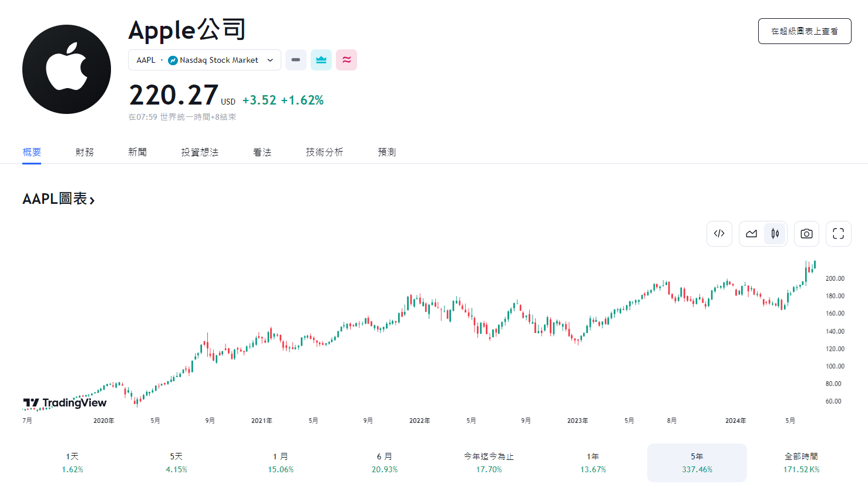Click the Apple company logo
868x484 pixels.
66,69
